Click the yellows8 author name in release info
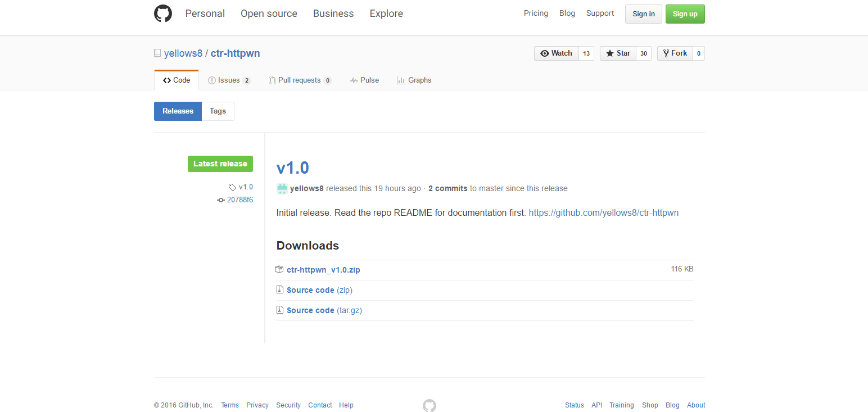Viewport: 868px width, 412px height. point(307,189)
